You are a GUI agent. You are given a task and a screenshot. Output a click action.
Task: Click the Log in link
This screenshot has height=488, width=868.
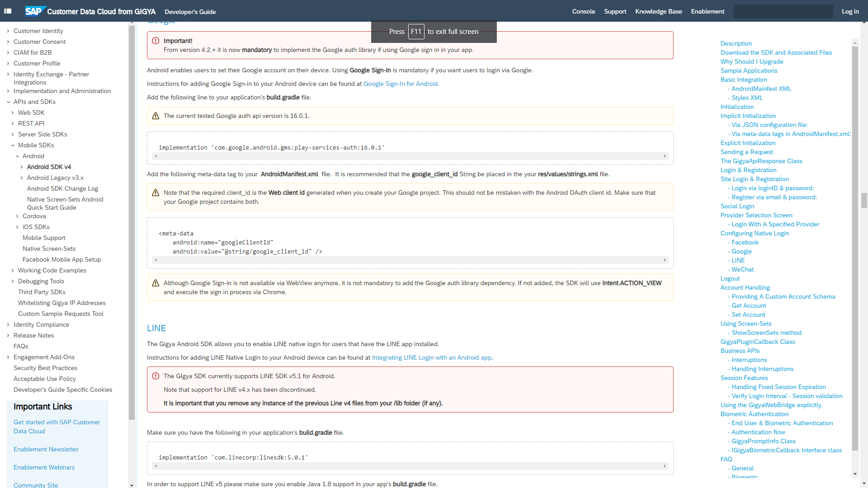(850, 11)
